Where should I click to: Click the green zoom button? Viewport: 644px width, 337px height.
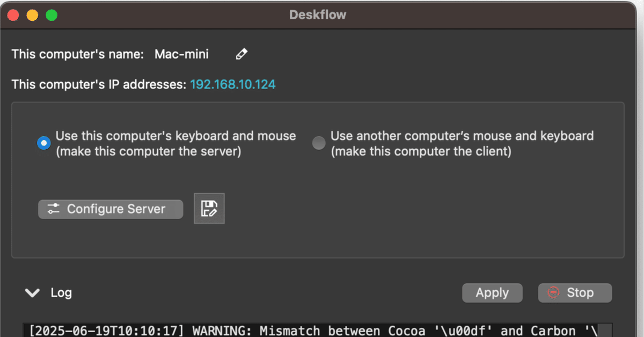click(51, 14)
